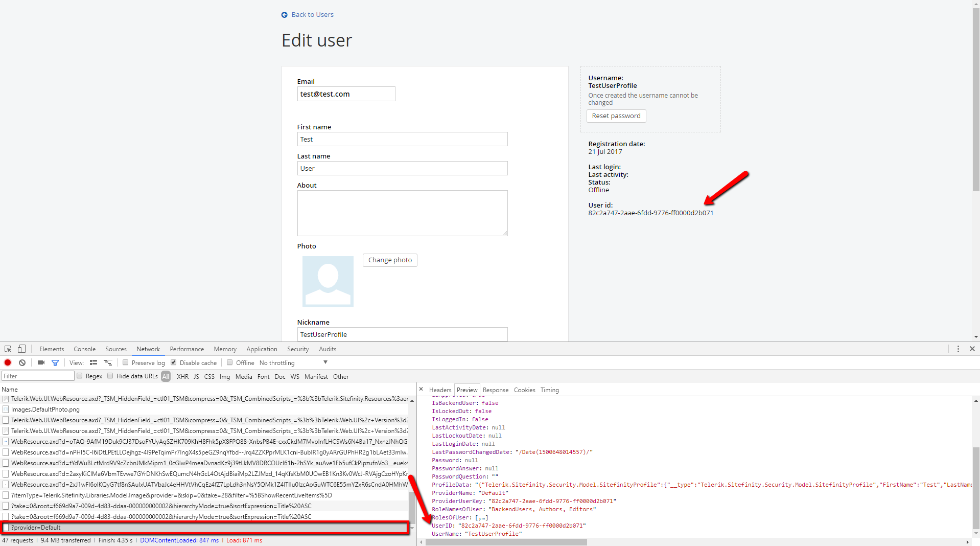This screenshot has width=980, height=546.
Task: Switch to the Console tab
Action: point(85,349)
